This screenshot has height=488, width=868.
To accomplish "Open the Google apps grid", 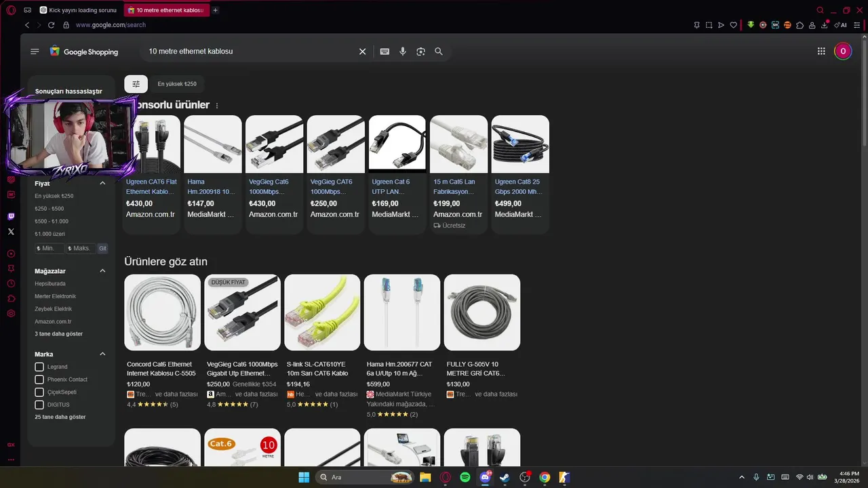I will coord(821,51).
